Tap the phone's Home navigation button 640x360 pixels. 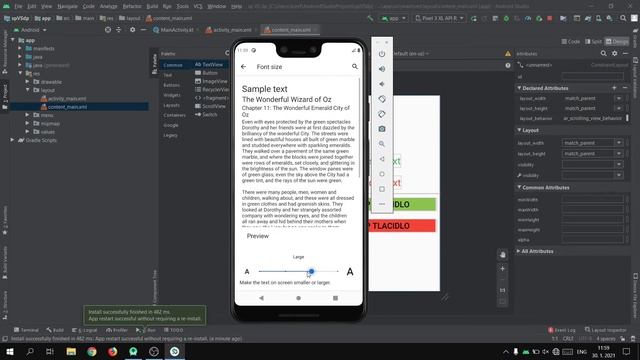298,298
